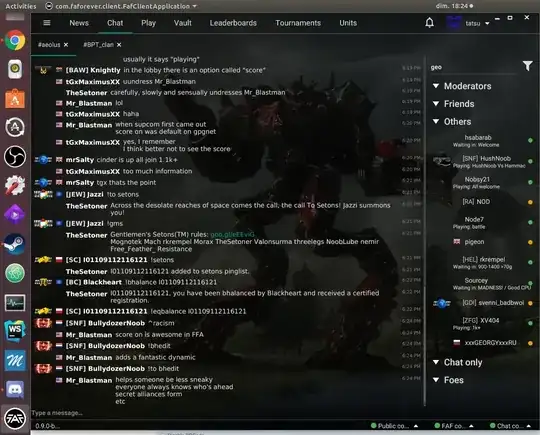
Task: Open the Tournaments tab
Action: tap(298, 23)
